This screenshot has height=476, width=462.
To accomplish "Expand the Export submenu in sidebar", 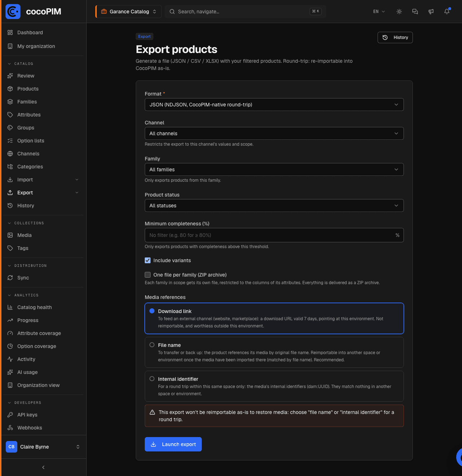I will click(77, 193).
